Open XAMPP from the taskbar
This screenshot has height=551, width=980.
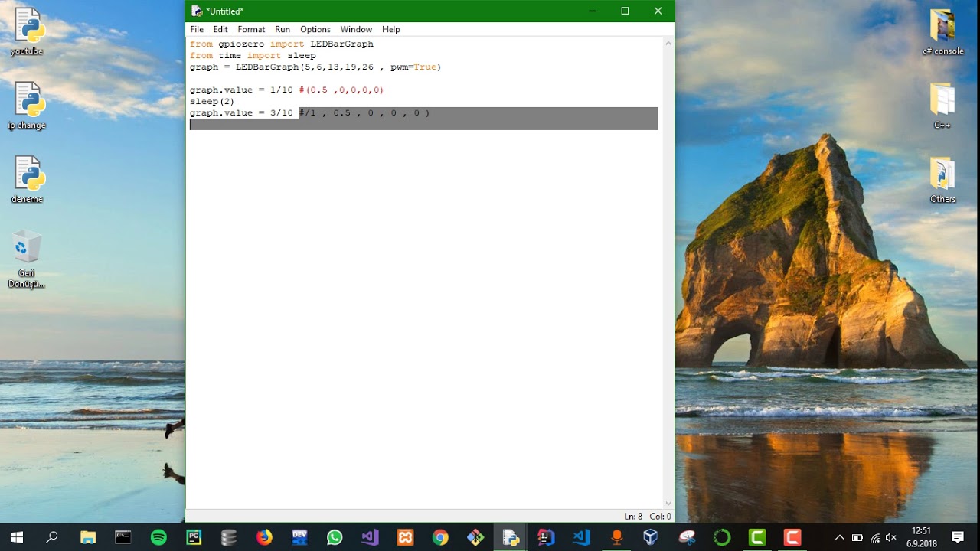405,537
